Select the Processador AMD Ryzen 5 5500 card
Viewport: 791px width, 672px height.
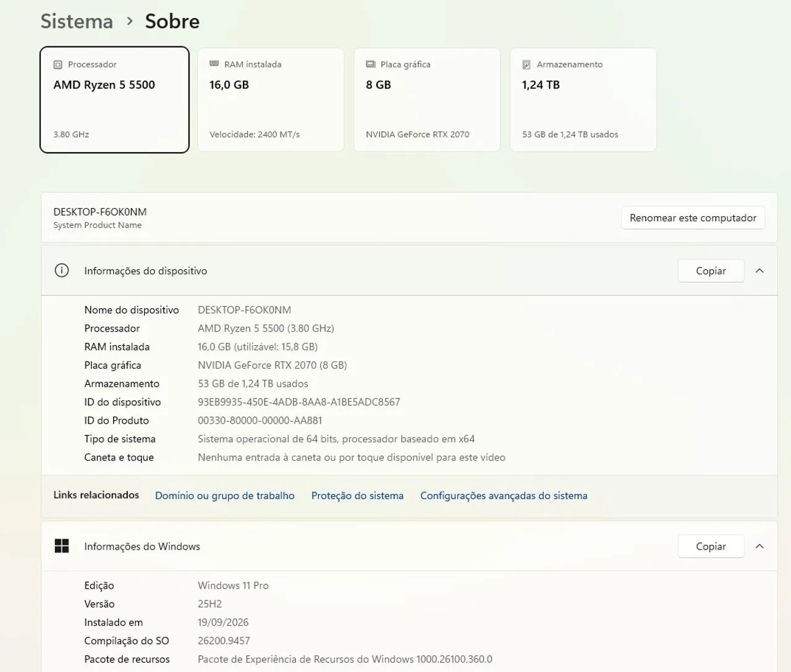tap(114, 99)
